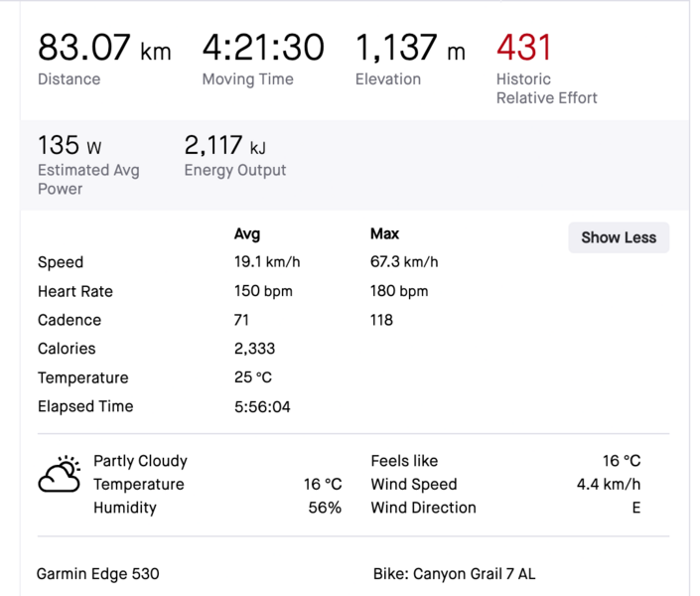
Task: Click the partly cloudy weather icon
Action: pyautogui.click(x=59, y=475)
